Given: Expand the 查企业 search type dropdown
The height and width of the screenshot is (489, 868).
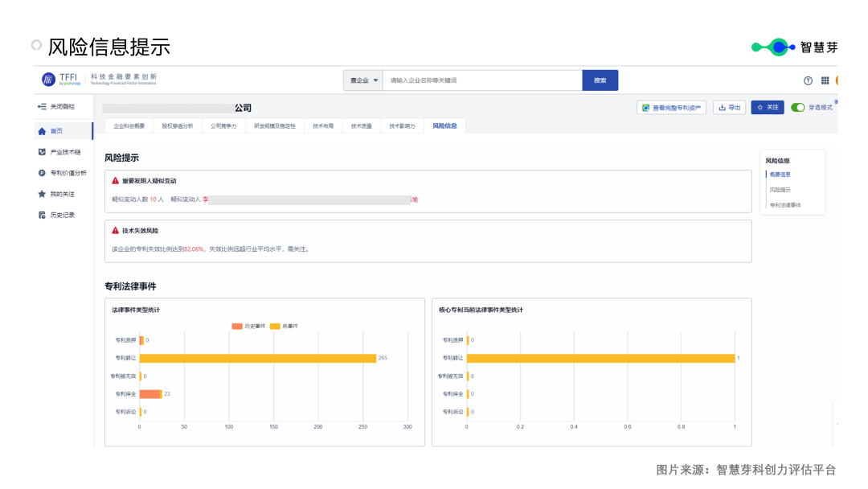Looking at the screenshot, I should coord(363,80).
